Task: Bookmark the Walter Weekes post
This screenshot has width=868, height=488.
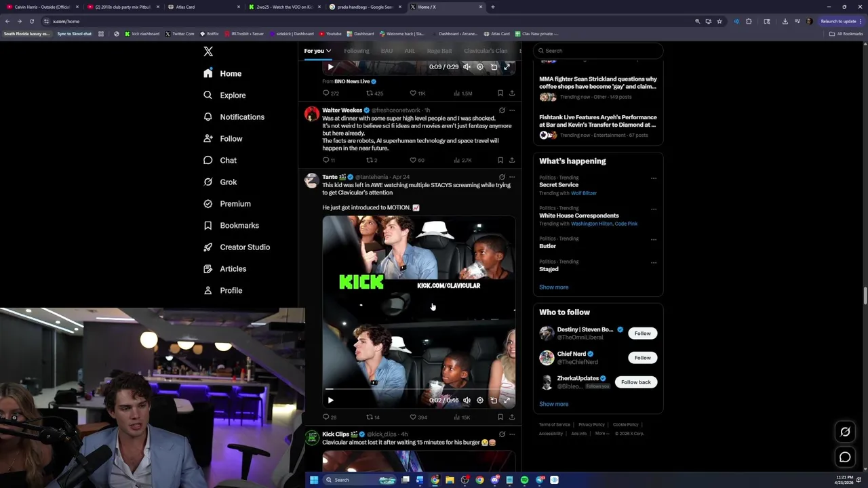Action: click(x=500, y=160)
